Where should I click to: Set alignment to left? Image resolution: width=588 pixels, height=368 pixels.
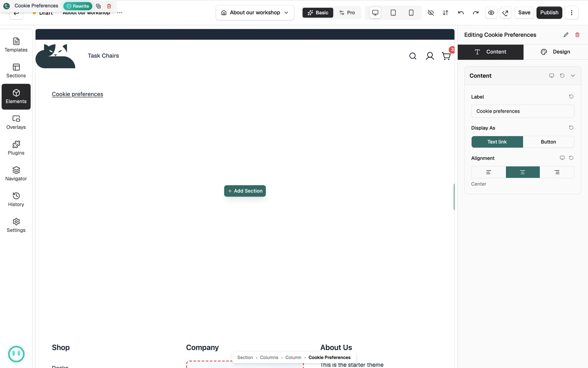coord(489,172)
